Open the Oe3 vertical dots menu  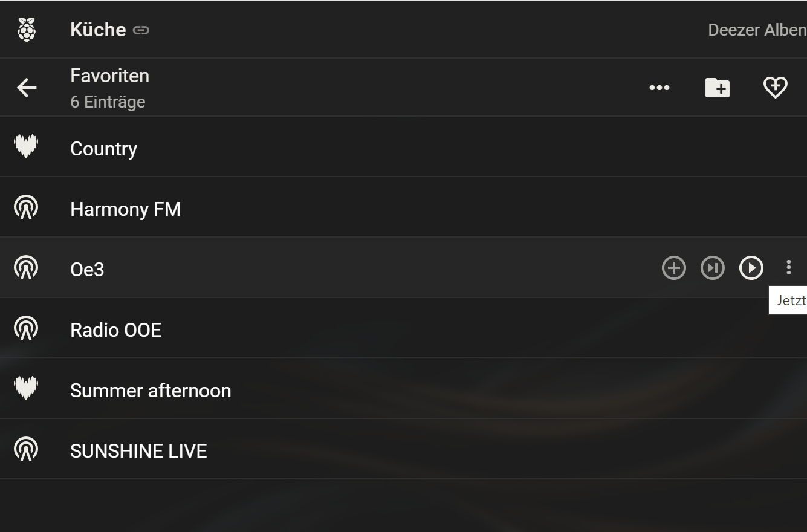coord(788,267)
